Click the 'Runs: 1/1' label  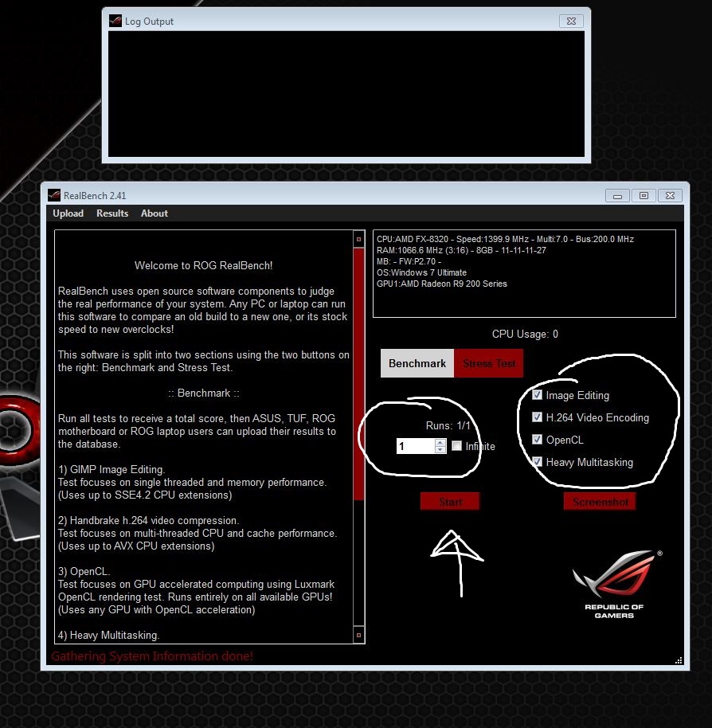[448, 426]
